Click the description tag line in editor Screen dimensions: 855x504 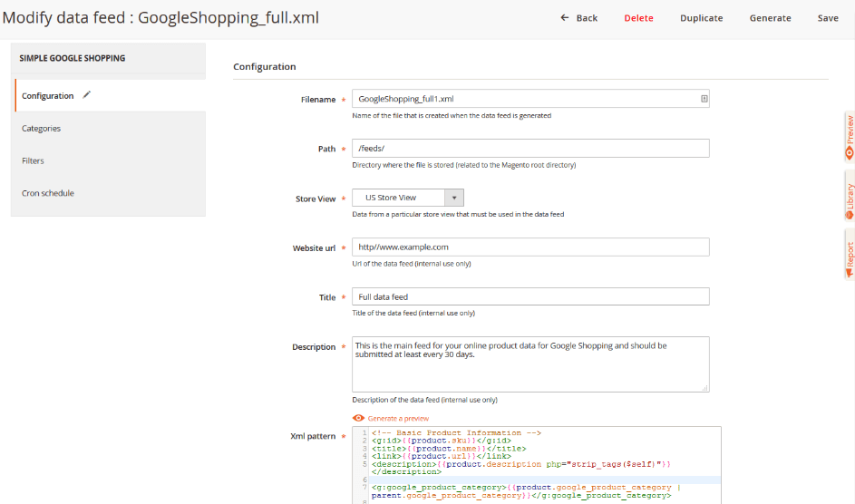pos(521,468)
